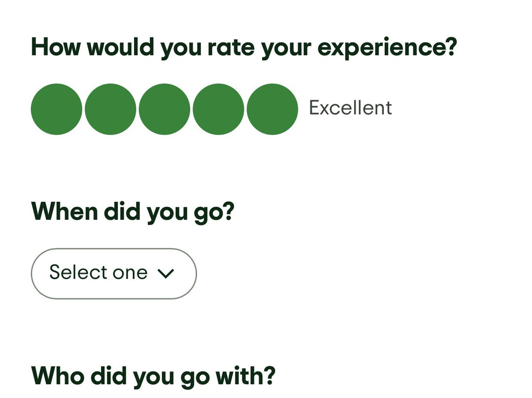The image size is (532, 398).
Task: Tap the last circle next to "Excellent"
Action: pos(272,109)
